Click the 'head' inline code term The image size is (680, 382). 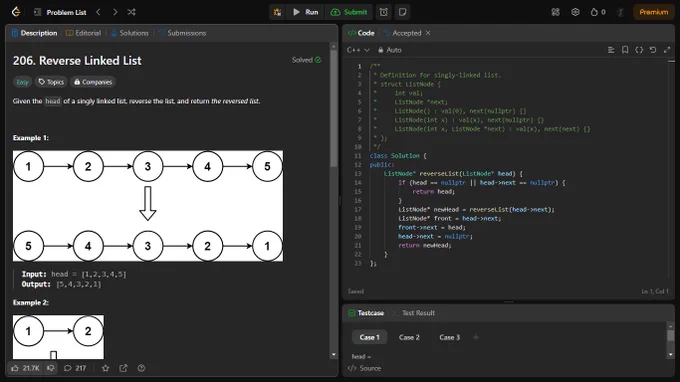click(53, 101)
